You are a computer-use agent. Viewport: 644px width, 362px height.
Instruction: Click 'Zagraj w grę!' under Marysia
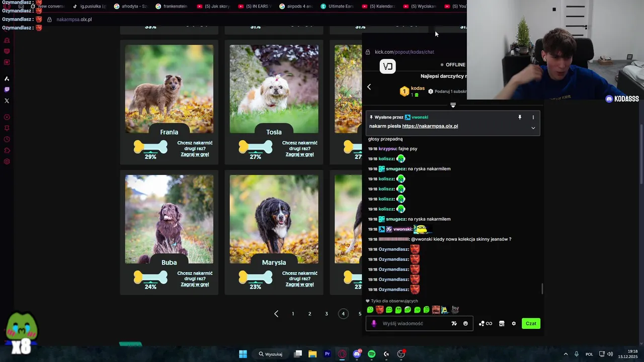point(299,285)
